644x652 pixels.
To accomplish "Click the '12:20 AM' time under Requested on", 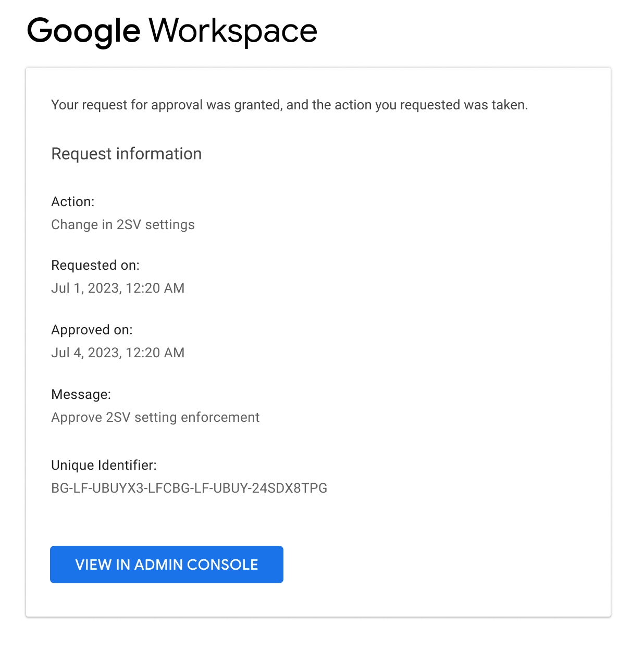I will [155, 288].
